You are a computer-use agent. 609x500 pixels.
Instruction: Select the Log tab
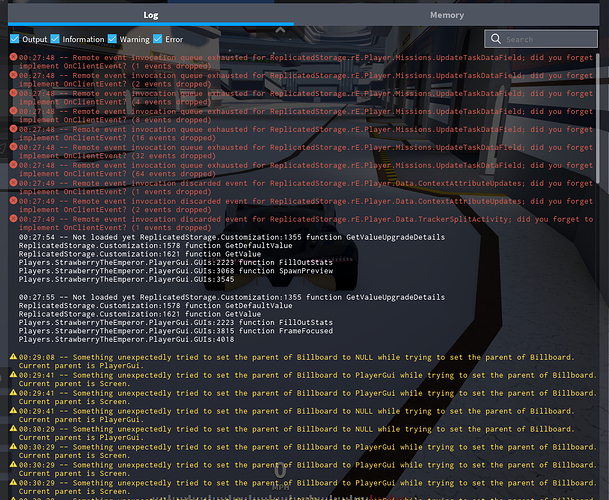tap(151, 15)
